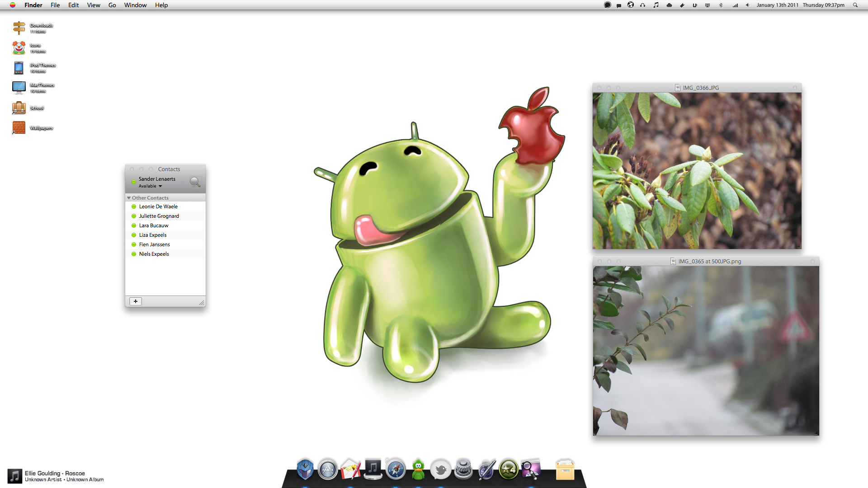868x488 pixels.
Task: Click the small chat bubble icon in menu bar
Action: [619, 5]
